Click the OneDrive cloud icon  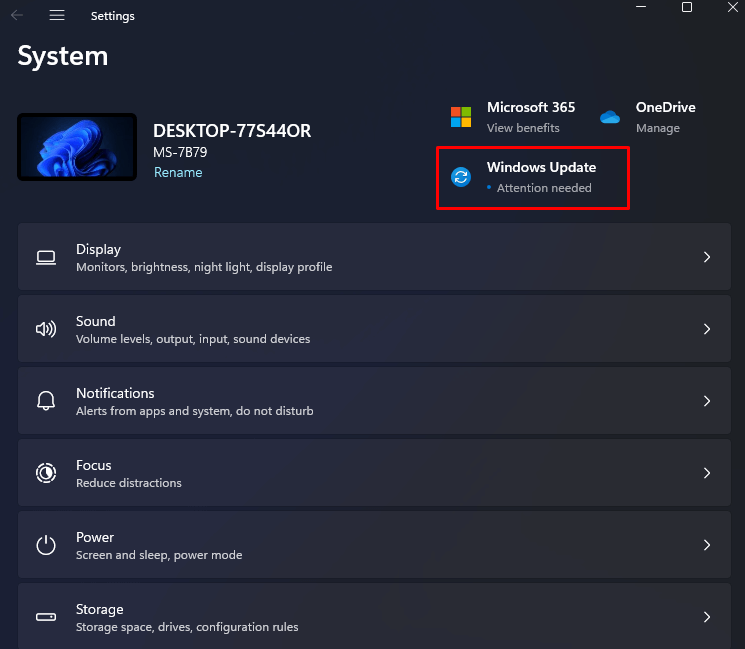point(610,117)
